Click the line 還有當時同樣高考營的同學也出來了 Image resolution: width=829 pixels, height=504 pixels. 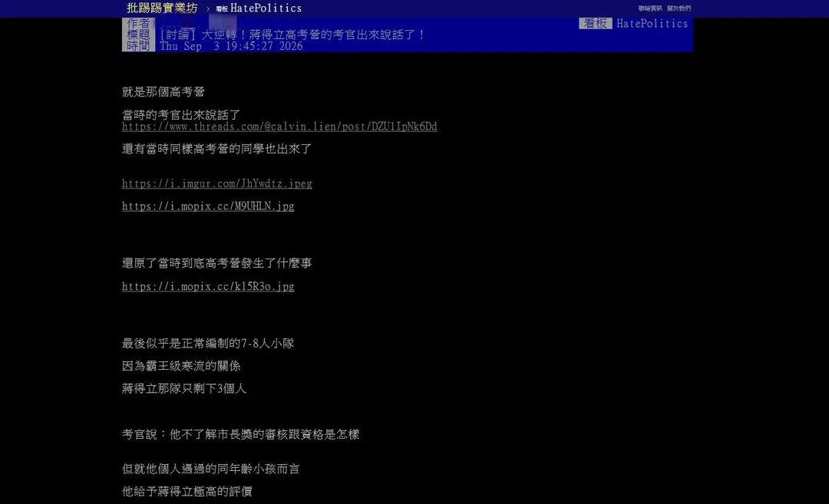click(x=216, y=149)
